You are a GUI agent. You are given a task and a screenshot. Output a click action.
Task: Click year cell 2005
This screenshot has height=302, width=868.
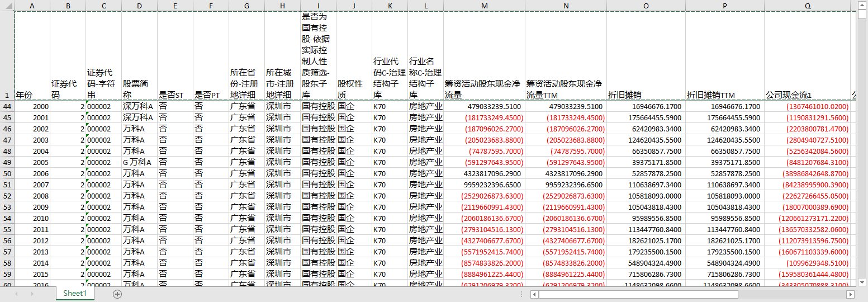pos(32,162)
